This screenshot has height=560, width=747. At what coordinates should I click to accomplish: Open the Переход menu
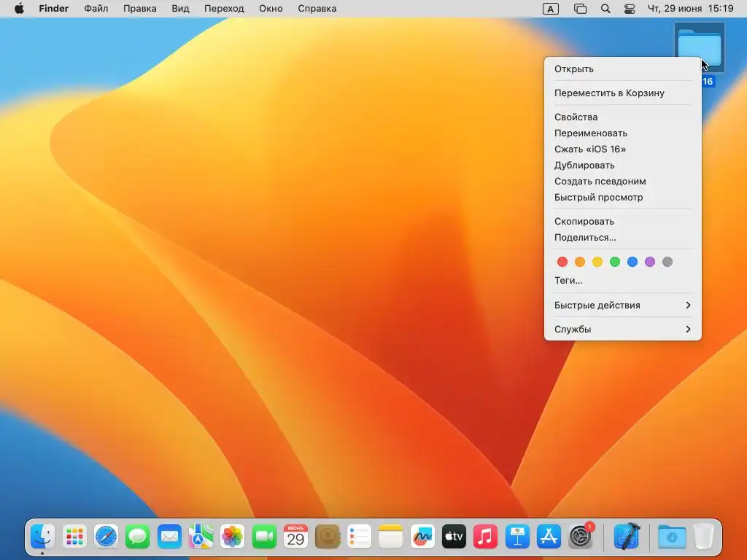click(225, 9)
